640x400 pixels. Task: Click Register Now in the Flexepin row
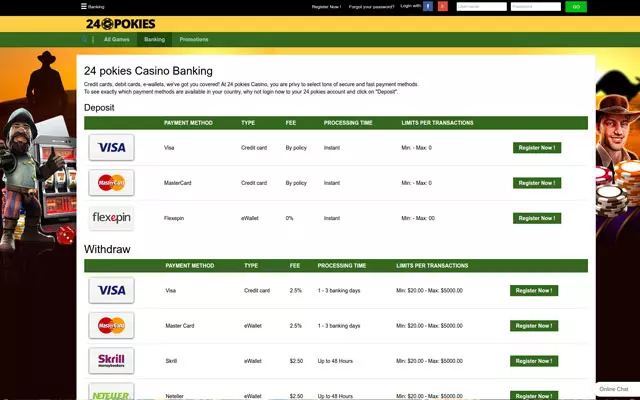[x=537, y=218]
